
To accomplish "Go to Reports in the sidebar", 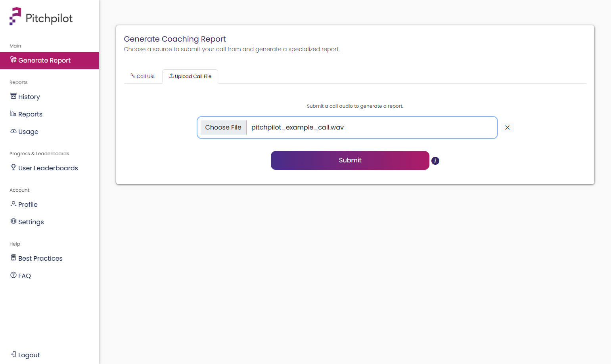I will point(50,114).
